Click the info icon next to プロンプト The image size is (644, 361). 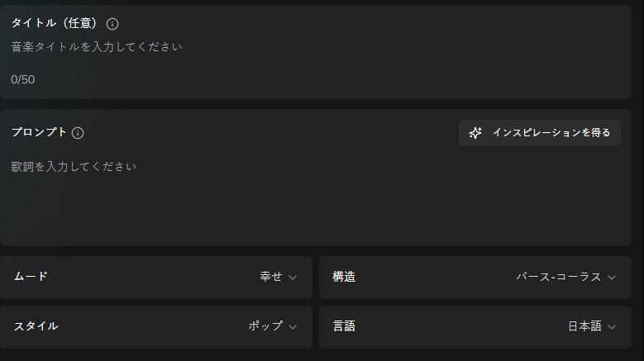pyautogui.click(x=78, y=133)
